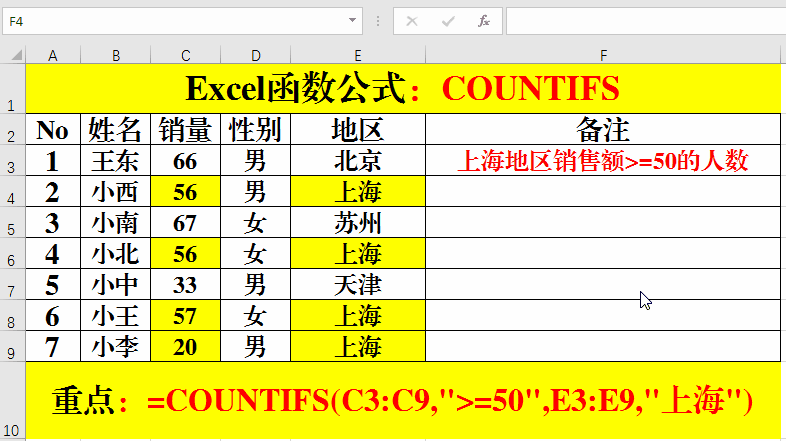
Task: Select row 3 header
Action: 13,160
